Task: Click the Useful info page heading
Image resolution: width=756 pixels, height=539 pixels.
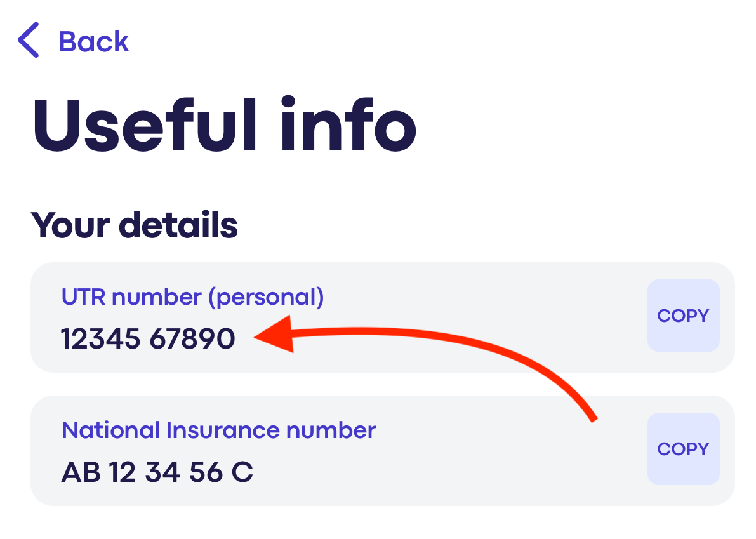Action: click(x=225, y=124)
